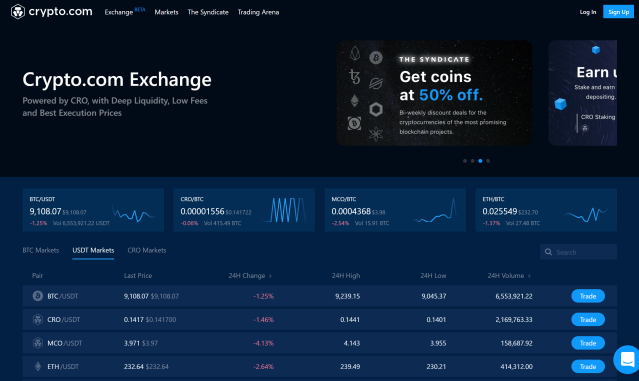
Task: Click the ETH coin icon in ETH/USDT row
Action: pos(38,366)
